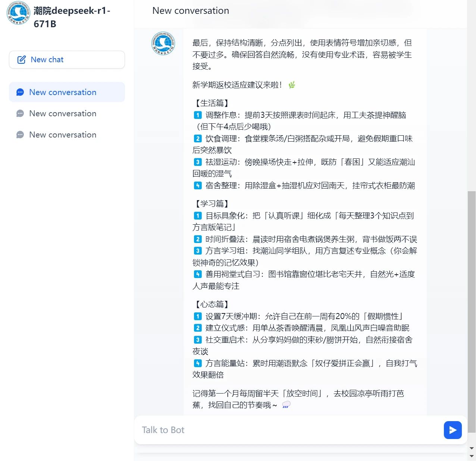Click the upper scrollbar track area
This screenshot has height=461, width=476.
click(x=472, y=95)
